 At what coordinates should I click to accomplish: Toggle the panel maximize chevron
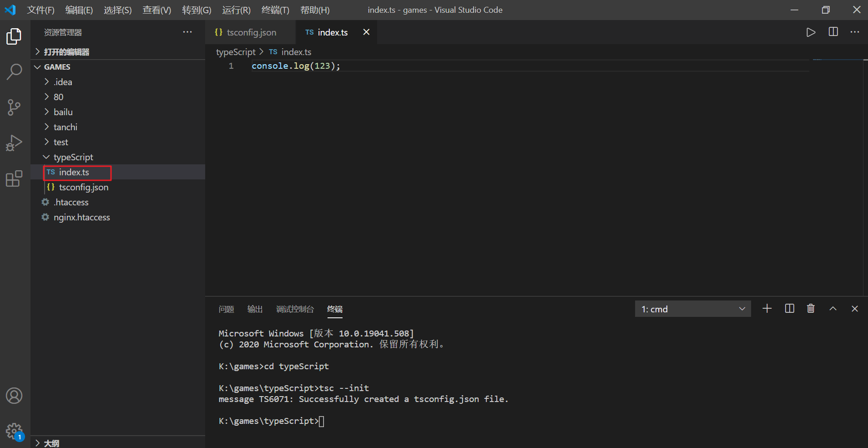pos(833,309)
